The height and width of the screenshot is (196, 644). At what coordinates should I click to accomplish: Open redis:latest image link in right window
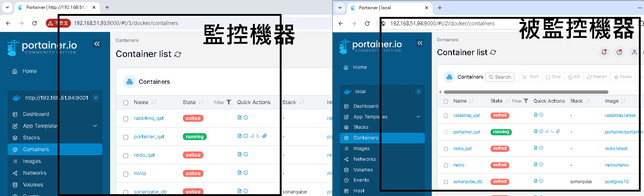(x=616, y=149)
